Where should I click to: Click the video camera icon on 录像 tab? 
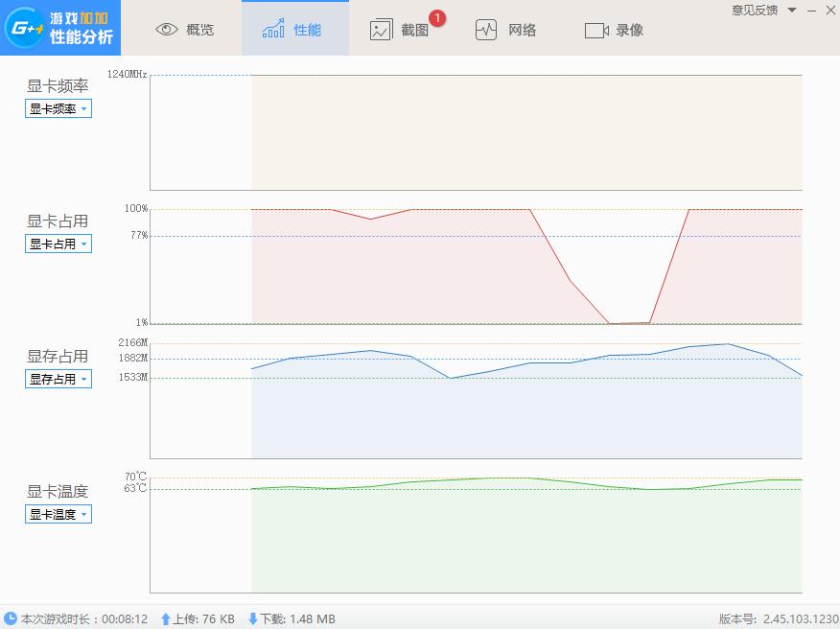click(x=595, y=30)
